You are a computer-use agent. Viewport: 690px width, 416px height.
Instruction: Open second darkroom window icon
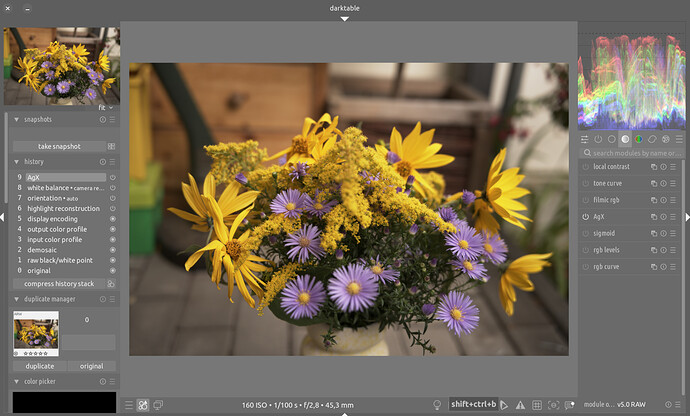click(158, 405)
